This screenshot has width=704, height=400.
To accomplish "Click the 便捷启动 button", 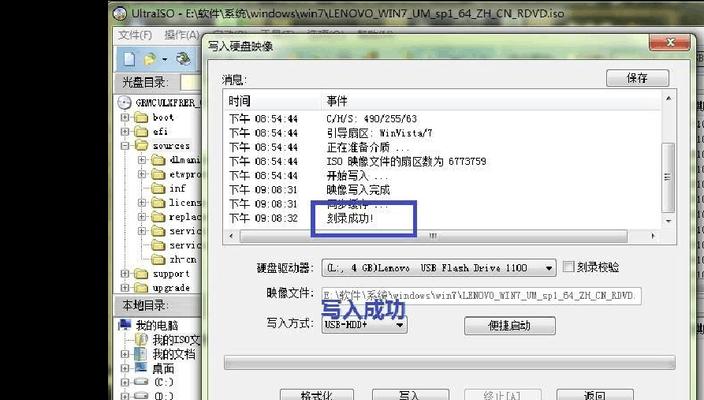I will coord(510,325).
